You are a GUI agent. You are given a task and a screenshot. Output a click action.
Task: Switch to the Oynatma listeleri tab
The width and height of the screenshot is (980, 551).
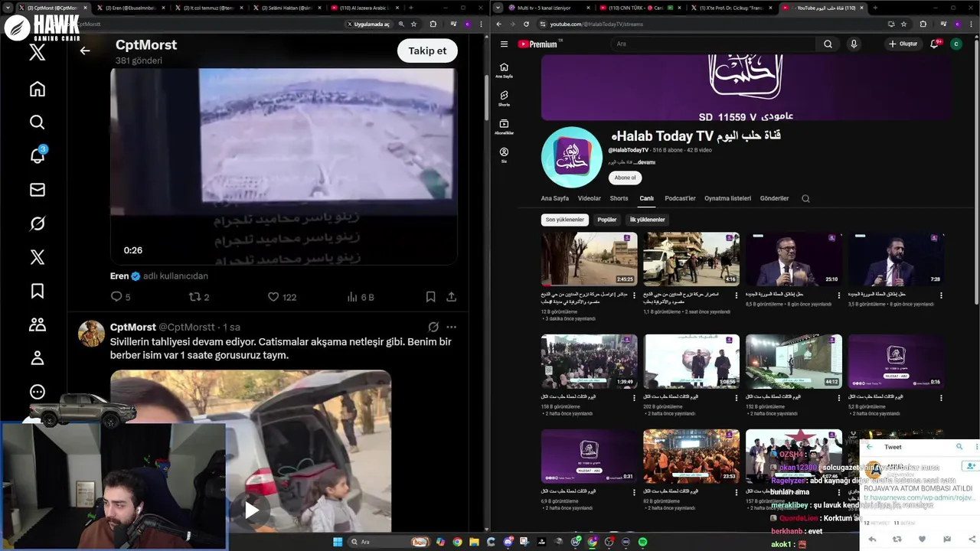728,198
